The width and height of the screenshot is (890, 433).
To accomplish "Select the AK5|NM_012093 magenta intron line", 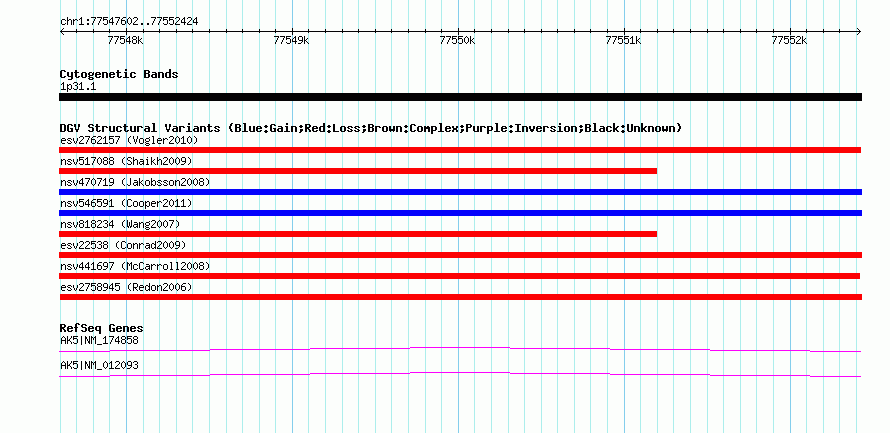I will [x=460, y=375].
